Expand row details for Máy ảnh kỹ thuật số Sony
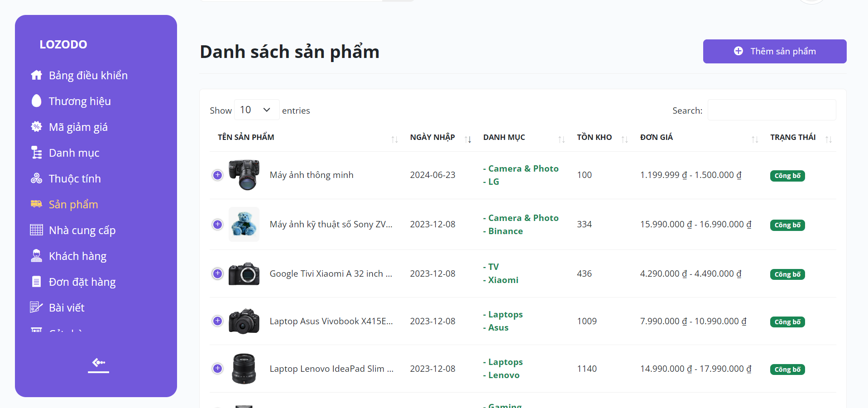Viewport: 868px width, 408px height. pos(218,224)
